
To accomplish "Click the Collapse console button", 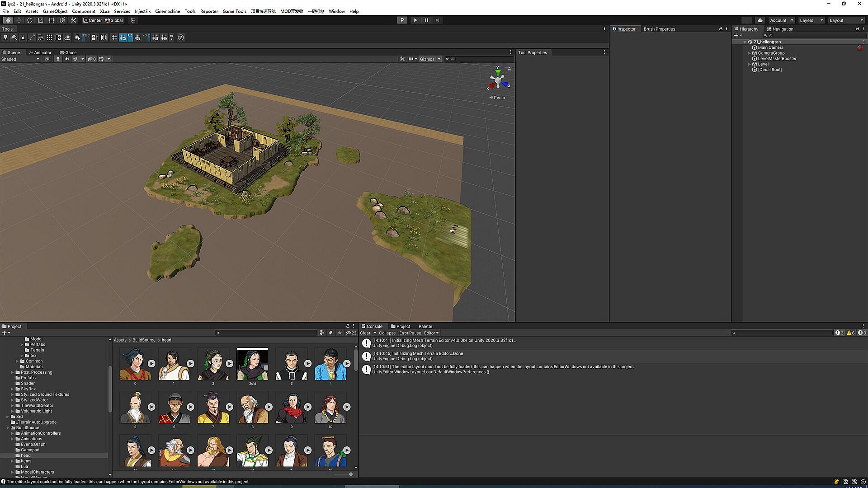I will tap(387, 333).
